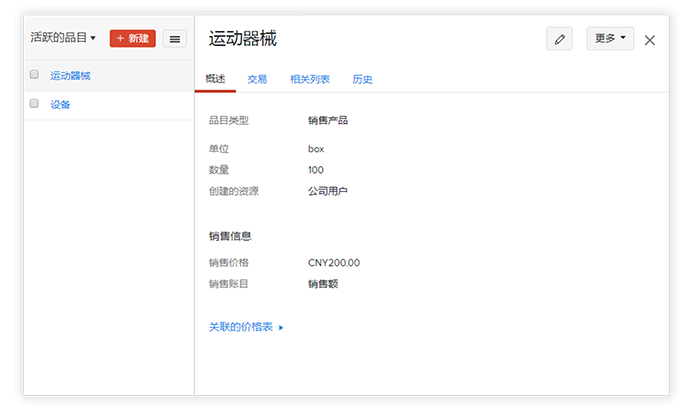691x408 pixels.
Task: Open the 相关列表 tab
Action: (x=309, y=79)
